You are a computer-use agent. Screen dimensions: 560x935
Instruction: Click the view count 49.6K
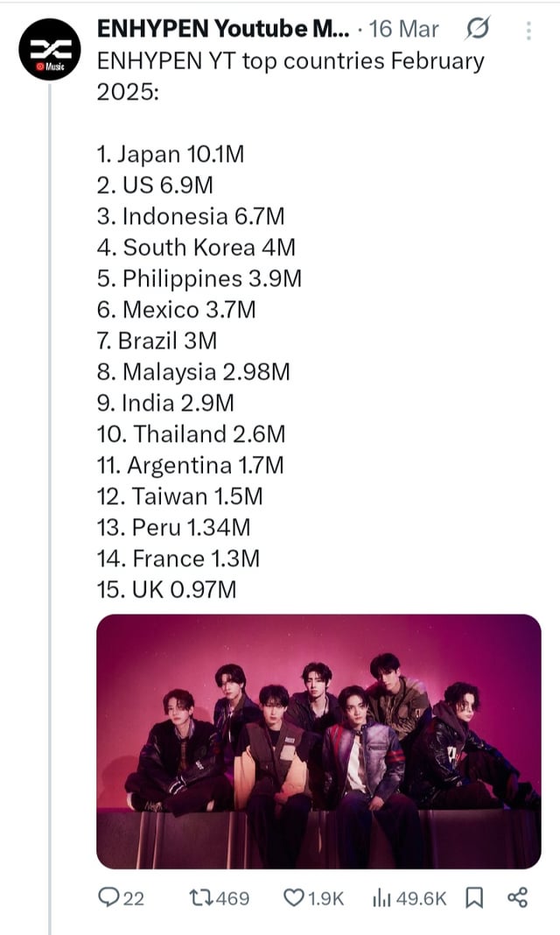(422, 898)
